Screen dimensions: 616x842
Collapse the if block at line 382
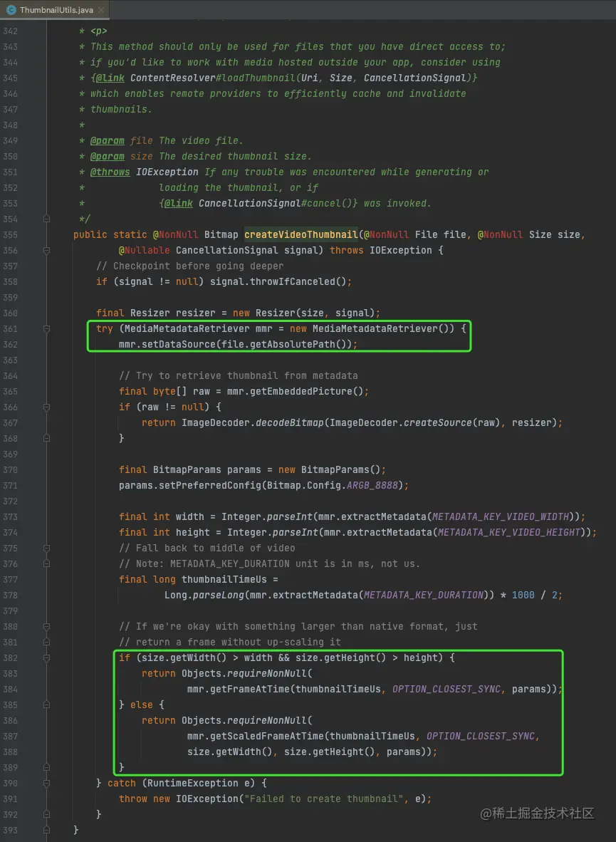click(46, 658)
